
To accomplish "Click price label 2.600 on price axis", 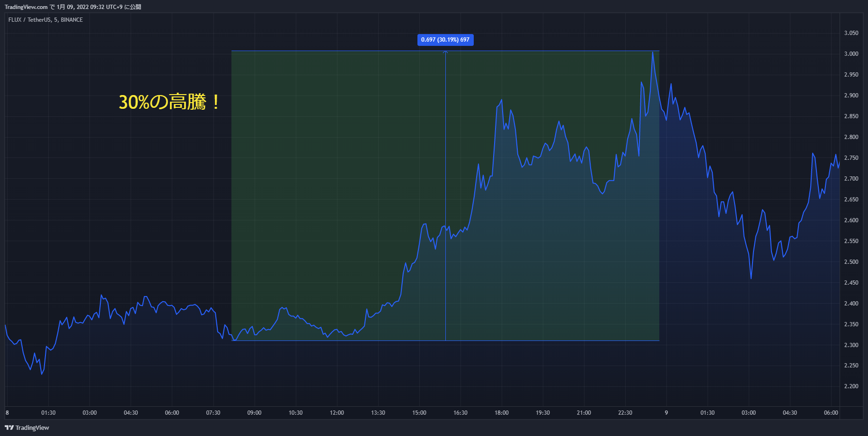I will 851,220.
